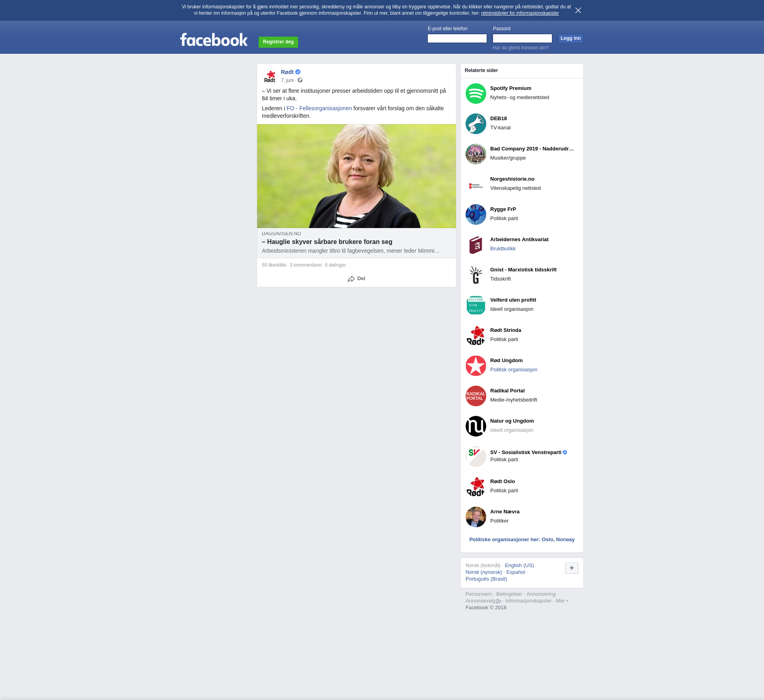Click the globe privacy icon by date
764x700 pixels.
tap(300, 80)
